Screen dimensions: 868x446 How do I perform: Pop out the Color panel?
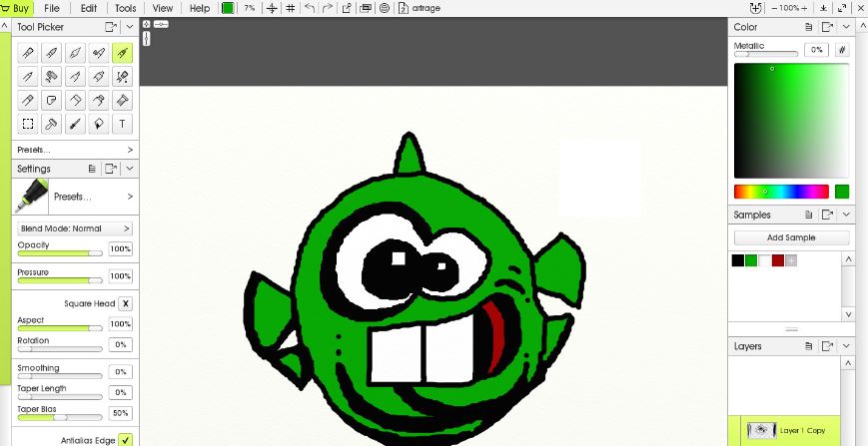click(828, 27)
